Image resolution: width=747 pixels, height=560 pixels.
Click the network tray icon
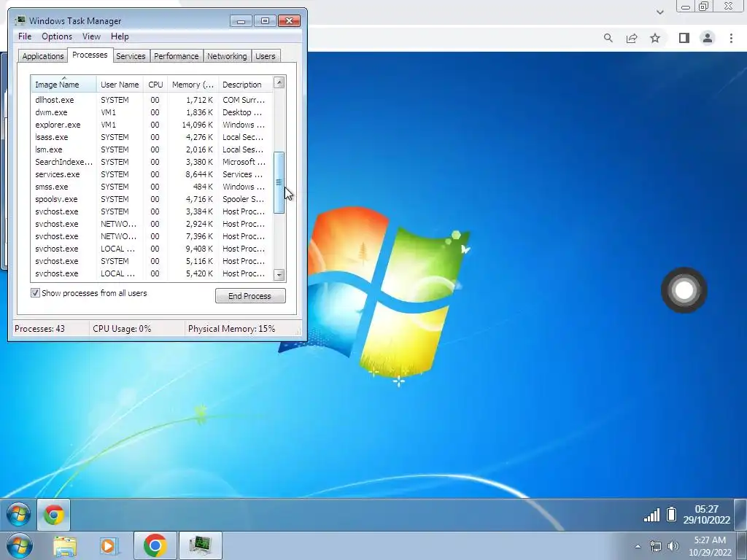tap(656, 546)
